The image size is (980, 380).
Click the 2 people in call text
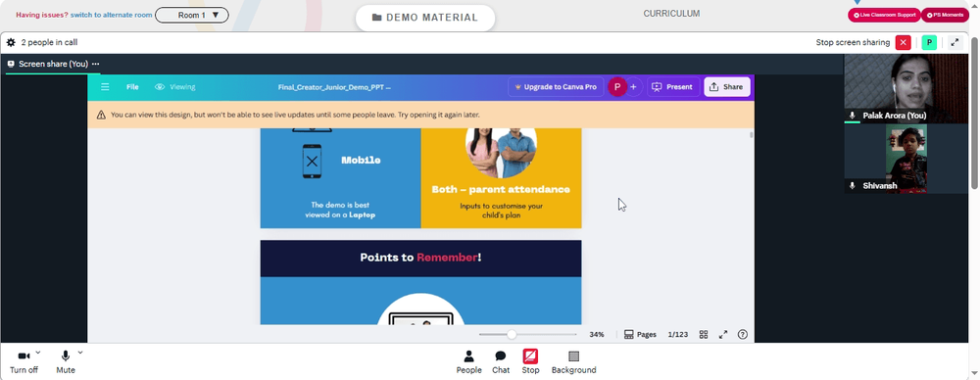[49, 42]
